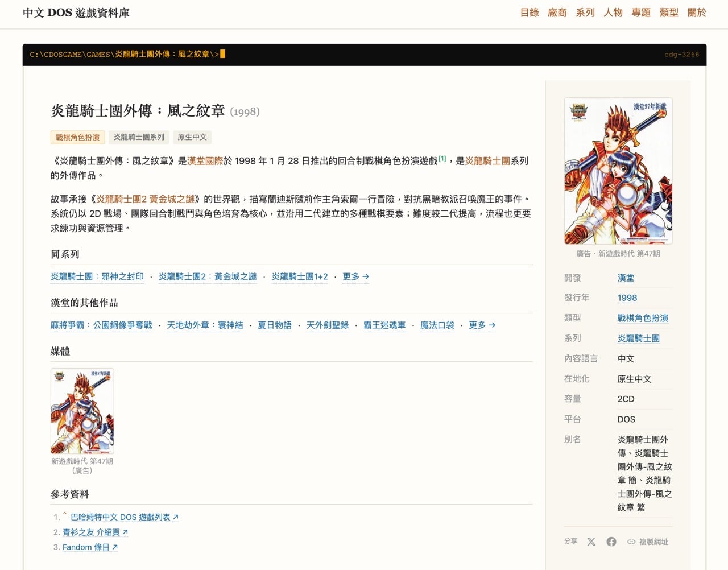
Task: Share page on X (Twitter) icon
Action: tap(591, 542)
